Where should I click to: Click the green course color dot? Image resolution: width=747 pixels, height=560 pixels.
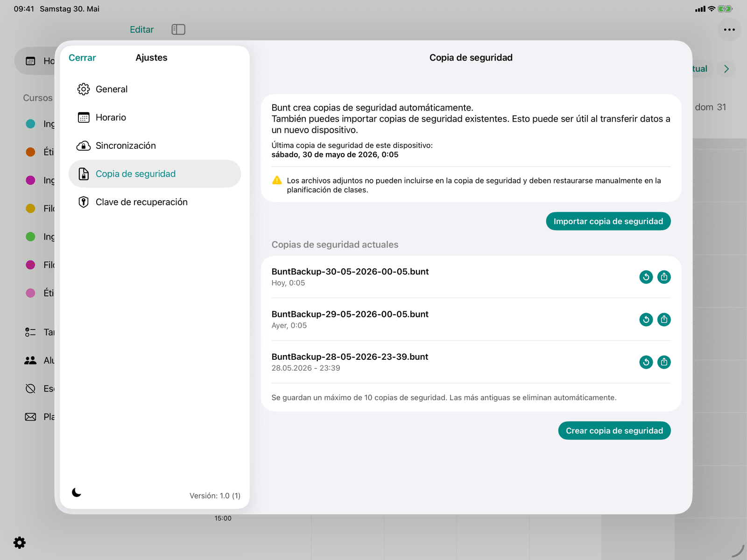click(30, 237)
